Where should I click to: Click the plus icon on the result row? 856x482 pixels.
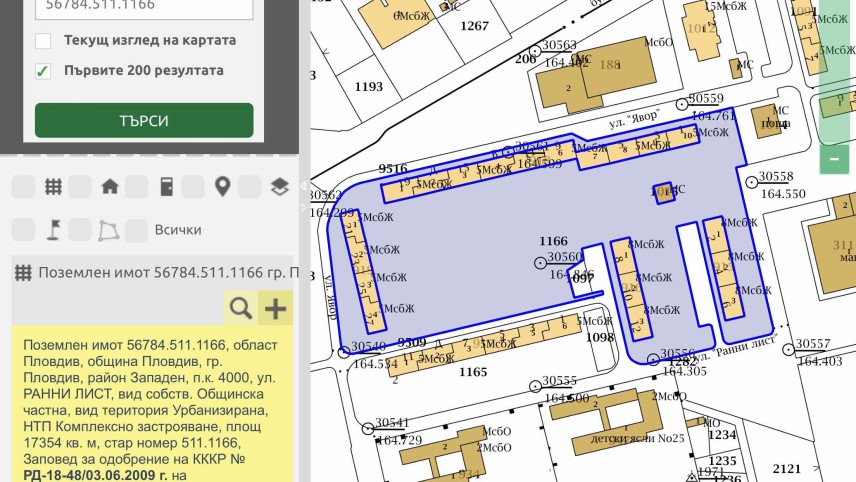(275, 308)
